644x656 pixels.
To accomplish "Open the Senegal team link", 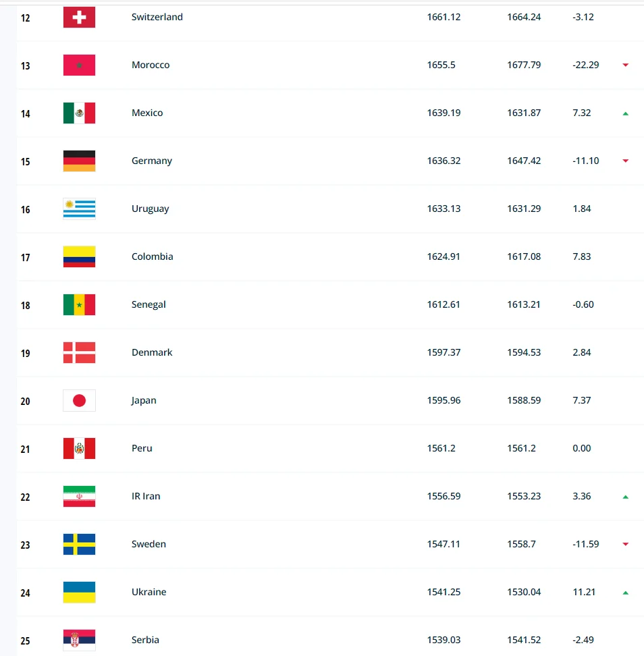I will click(149, 304).
